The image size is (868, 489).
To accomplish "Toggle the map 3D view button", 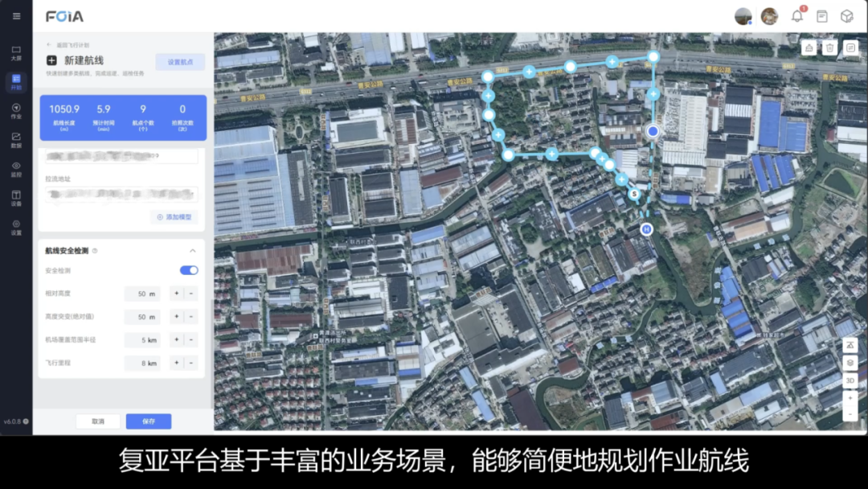I will 850,380.
